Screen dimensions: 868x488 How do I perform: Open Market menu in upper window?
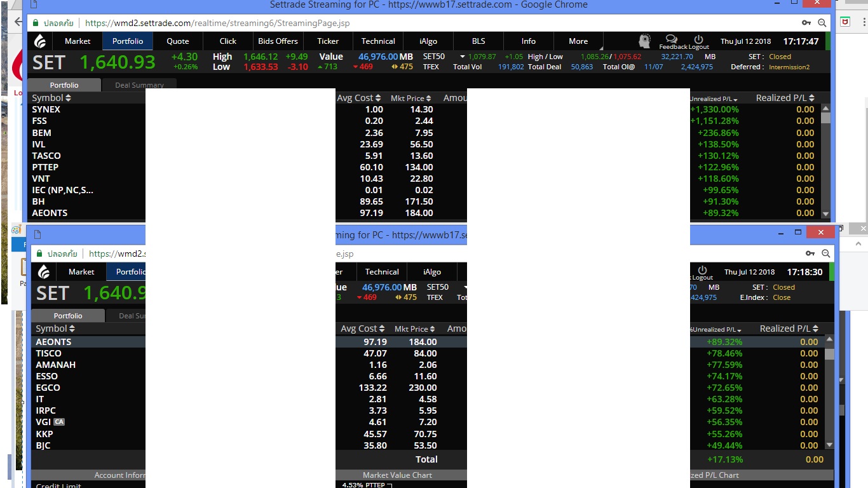78,41
